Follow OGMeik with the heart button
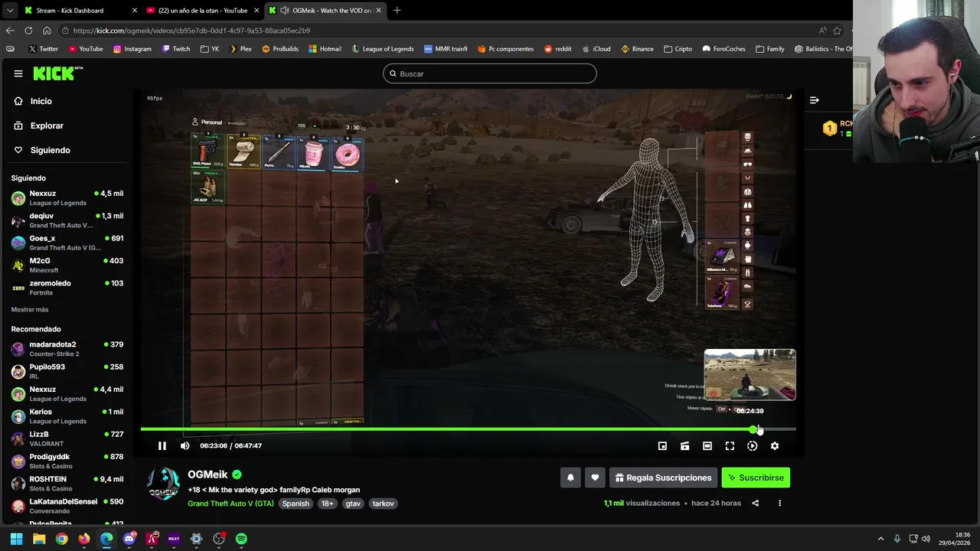This screenshot has width=980, height=551. click(595, 478)
